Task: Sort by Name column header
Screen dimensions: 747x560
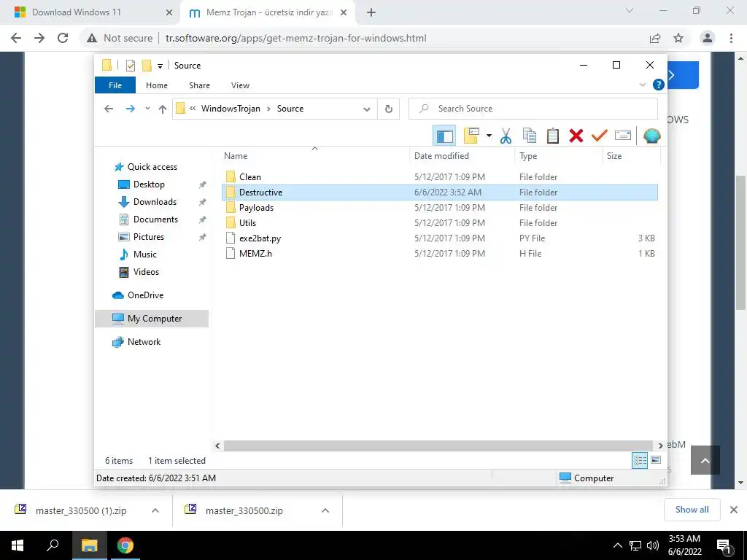Action: pos(314,156)
